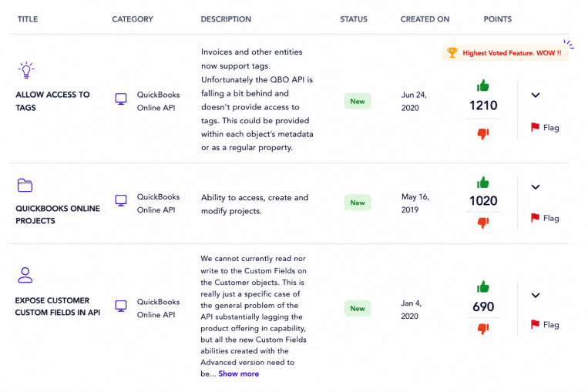This screenshot has width=588, height=392.
Task: Click the trophy icon in Highest Voted badge
Action: coord(452,53)
